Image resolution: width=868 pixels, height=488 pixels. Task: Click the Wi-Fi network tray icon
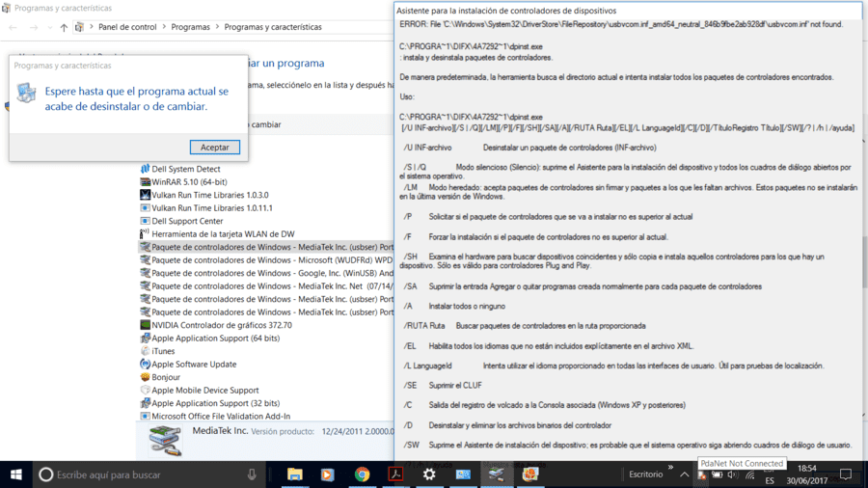point(750,474)
